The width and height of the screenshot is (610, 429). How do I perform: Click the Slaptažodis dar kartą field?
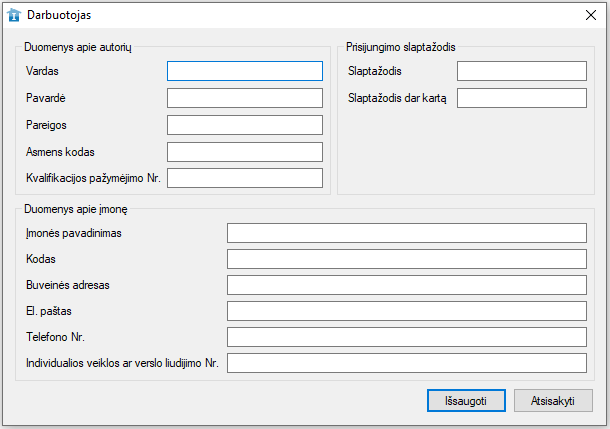(522, 98)
